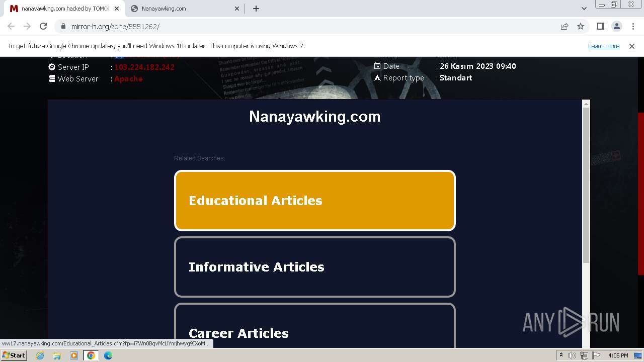Click the Apache web server value
Image resolution: width=644 pixels, height=362 pixels.
(128, 79)
